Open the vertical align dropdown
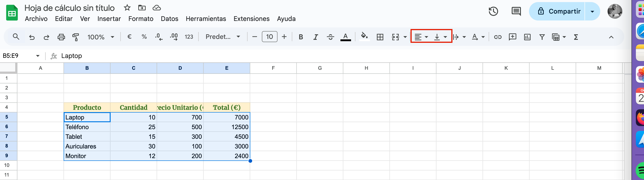 point(440,37)
